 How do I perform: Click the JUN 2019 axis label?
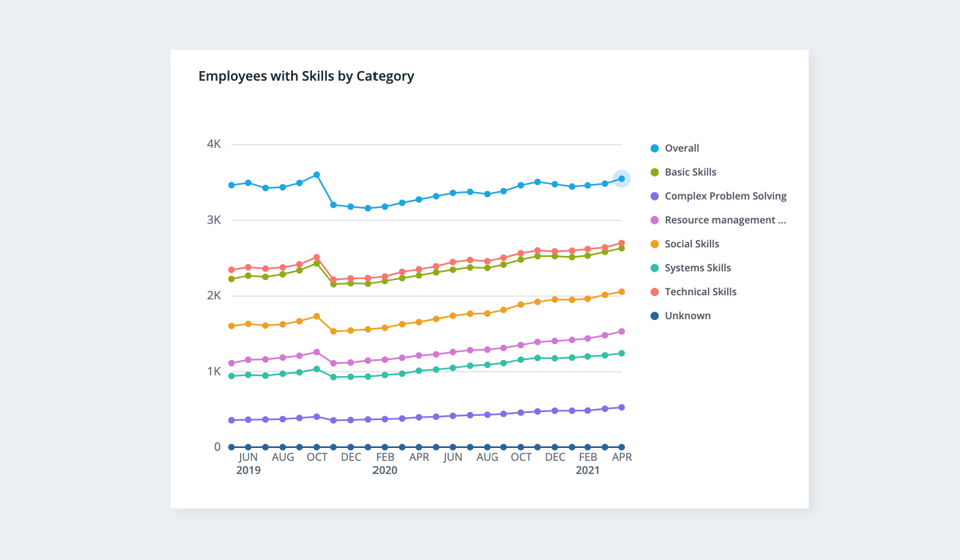coord(249,464)
